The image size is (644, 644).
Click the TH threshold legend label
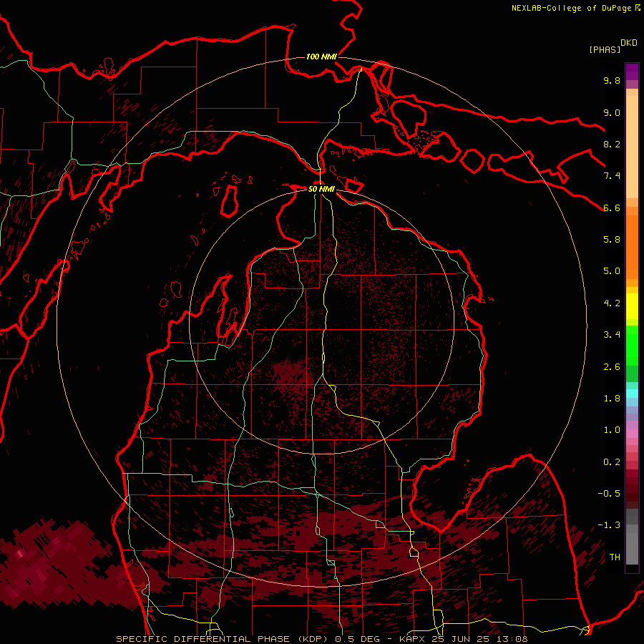click(x=615, y=557)
